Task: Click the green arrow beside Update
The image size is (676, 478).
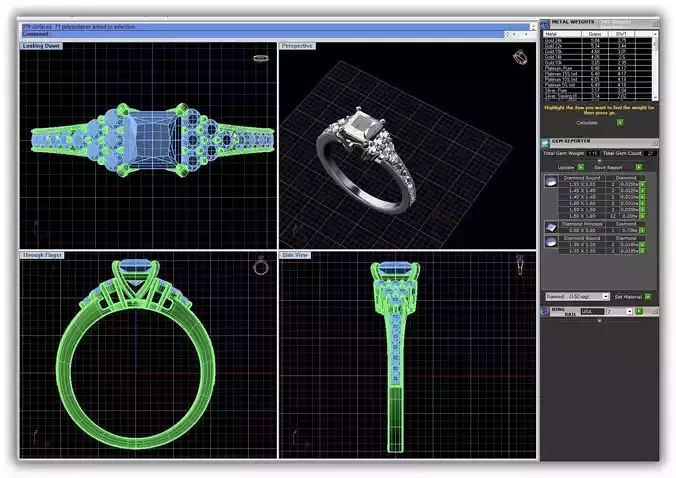Action: pyautogui.click(x=581, y=167)
